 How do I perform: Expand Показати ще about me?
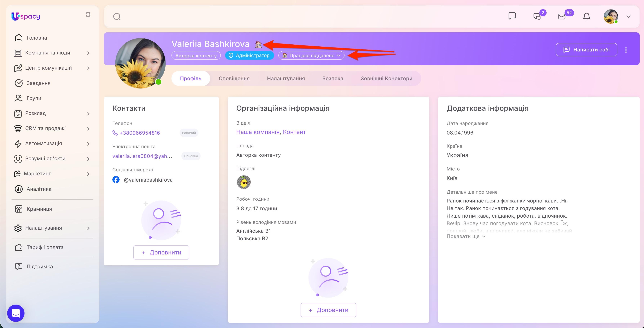click(x=466, y=236)
